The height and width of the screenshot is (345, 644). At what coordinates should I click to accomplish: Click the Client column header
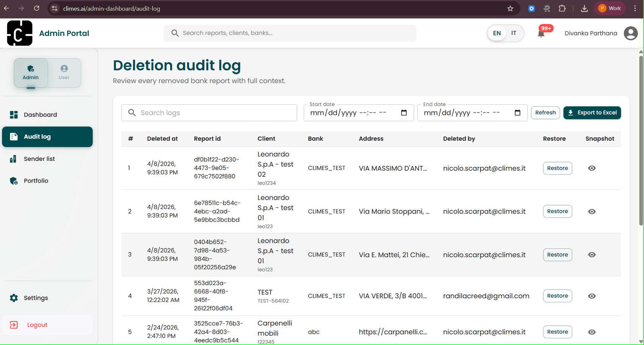(266, 139)
